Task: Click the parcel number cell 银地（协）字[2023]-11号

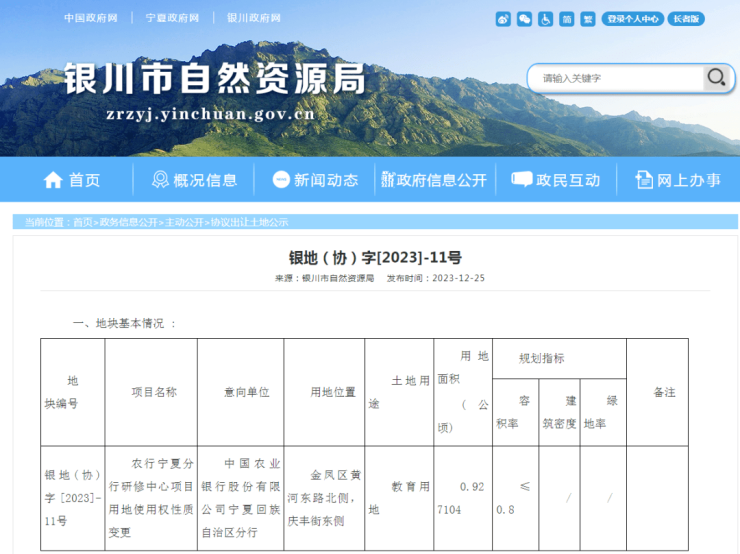Action: click(x=73, y=498)
